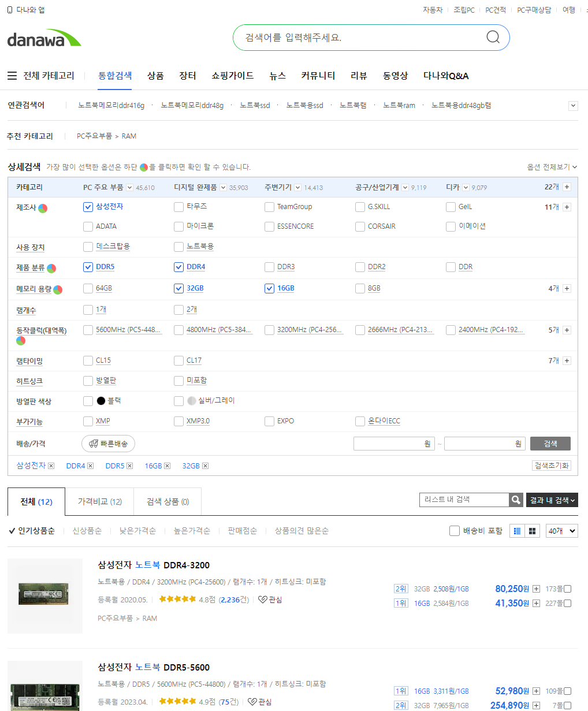Click the pie chart icon beside 제품 분류
The width and height of the screenshot is (588, 711).
click(x=51, y=269)
